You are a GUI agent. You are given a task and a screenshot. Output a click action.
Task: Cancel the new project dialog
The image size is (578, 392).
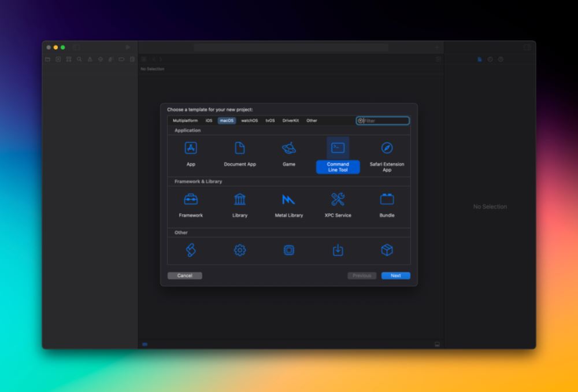[185, 276]
